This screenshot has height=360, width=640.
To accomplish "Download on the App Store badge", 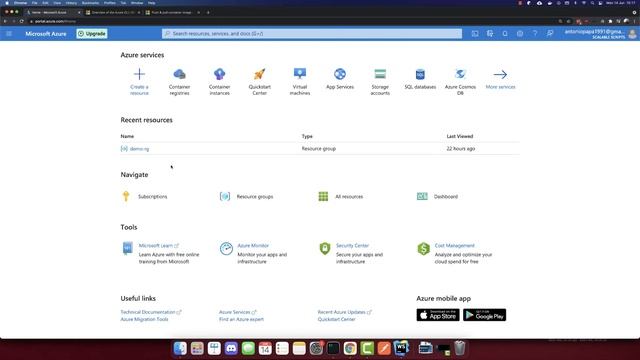I will pos(438,315).
